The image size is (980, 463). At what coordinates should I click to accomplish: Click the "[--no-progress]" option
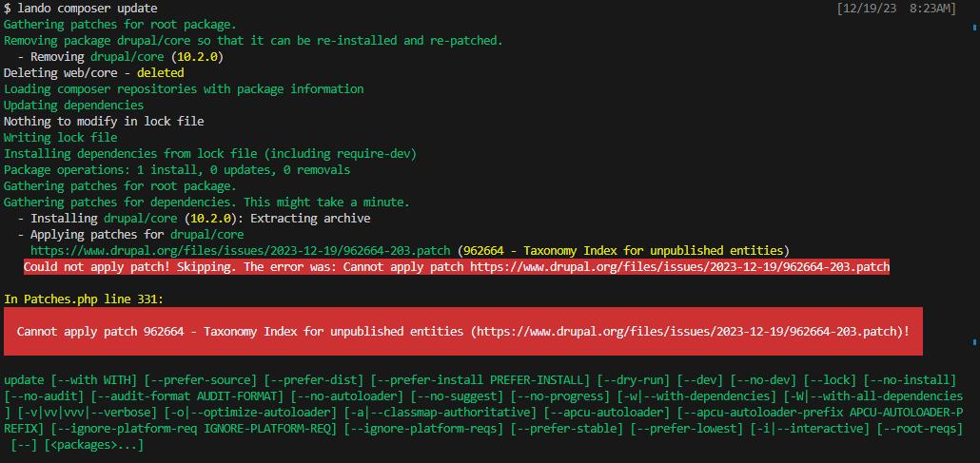point(560,395)
